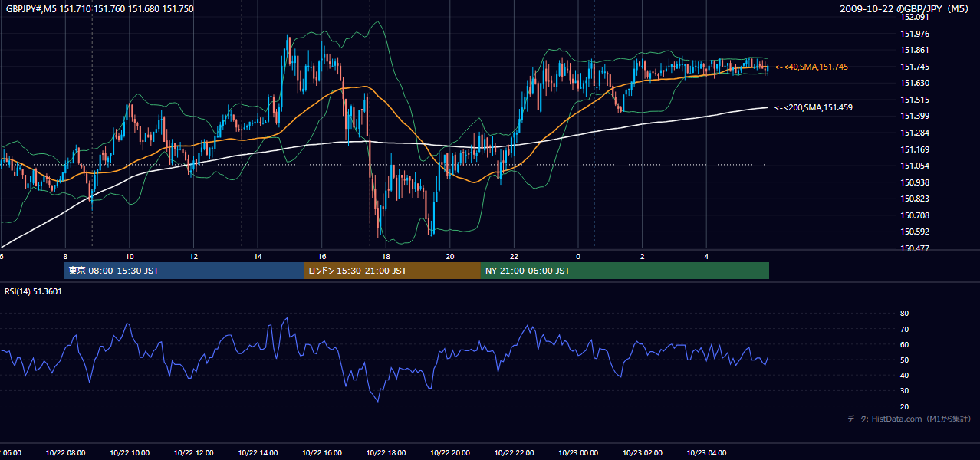This screenshot has width=980, height=460.
Task: Click the 150.823 price axis label
Action: [915, 199]
